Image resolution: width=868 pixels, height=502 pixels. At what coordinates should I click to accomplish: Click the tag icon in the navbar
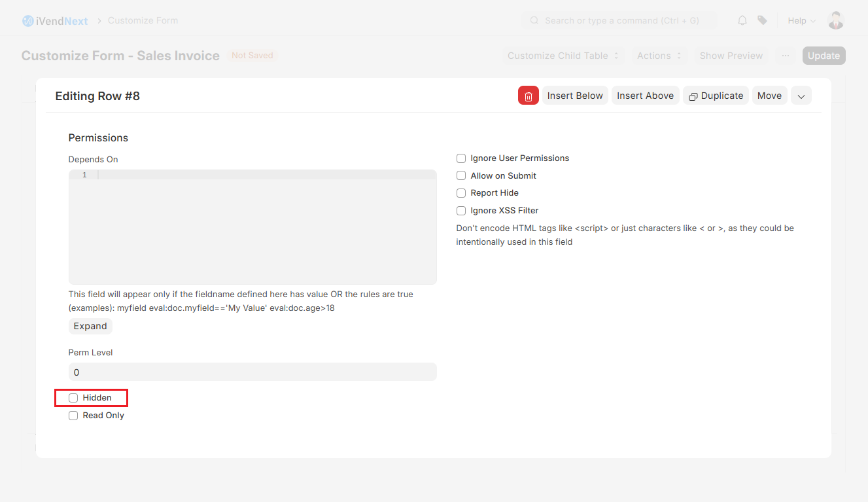tap(762, 20)
